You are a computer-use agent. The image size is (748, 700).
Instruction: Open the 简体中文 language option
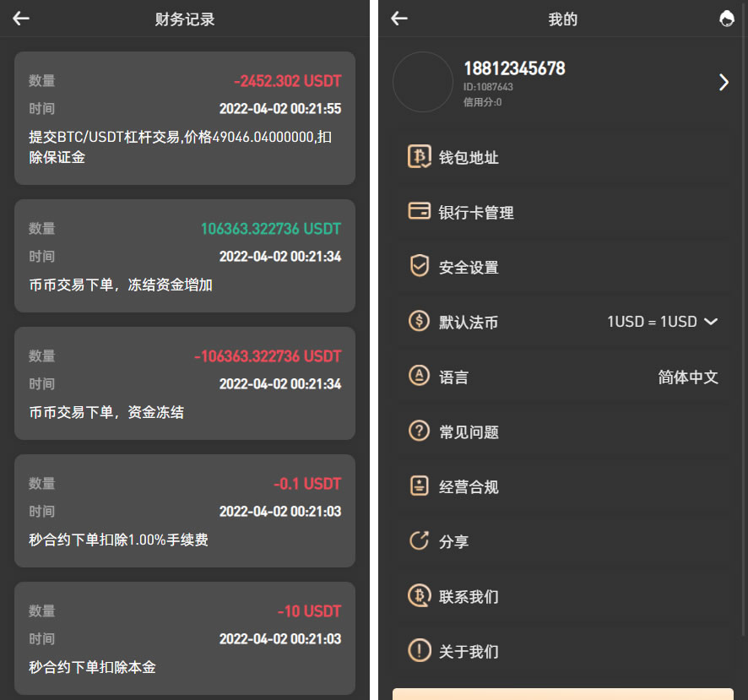688,377
